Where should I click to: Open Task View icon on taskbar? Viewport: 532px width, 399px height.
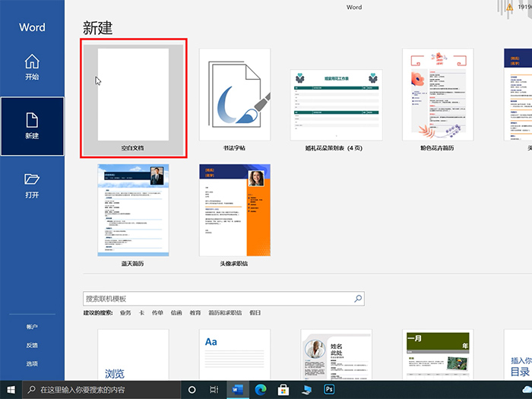(214, 389)
